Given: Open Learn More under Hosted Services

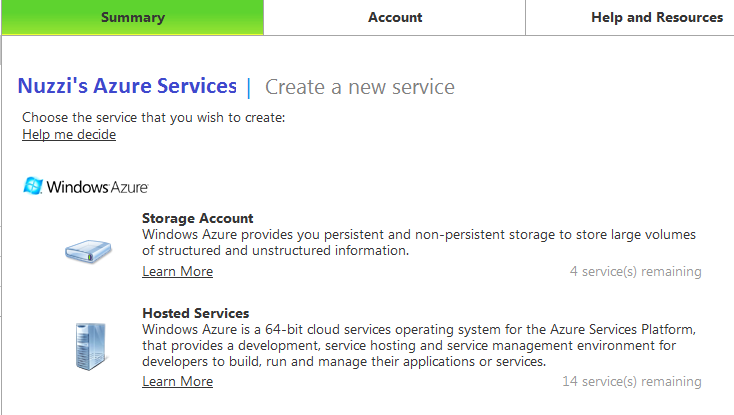Looking at the screenshot, I should tap(177, 382).
